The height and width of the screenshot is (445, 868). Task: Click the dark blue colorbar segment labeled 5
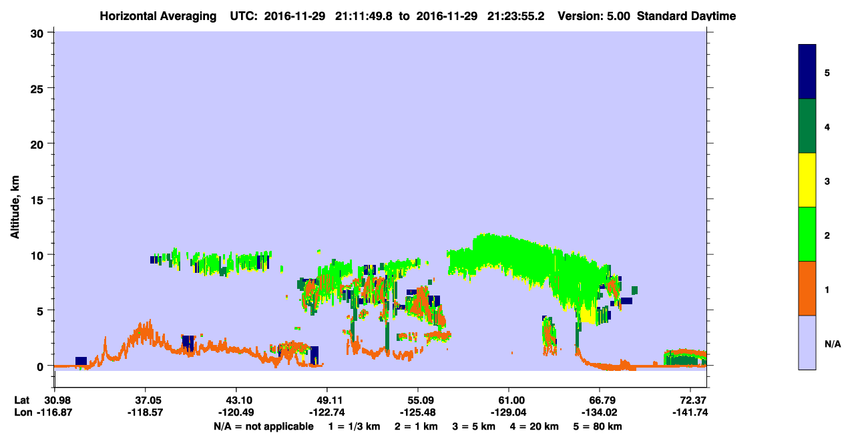[x=807, y=72]
